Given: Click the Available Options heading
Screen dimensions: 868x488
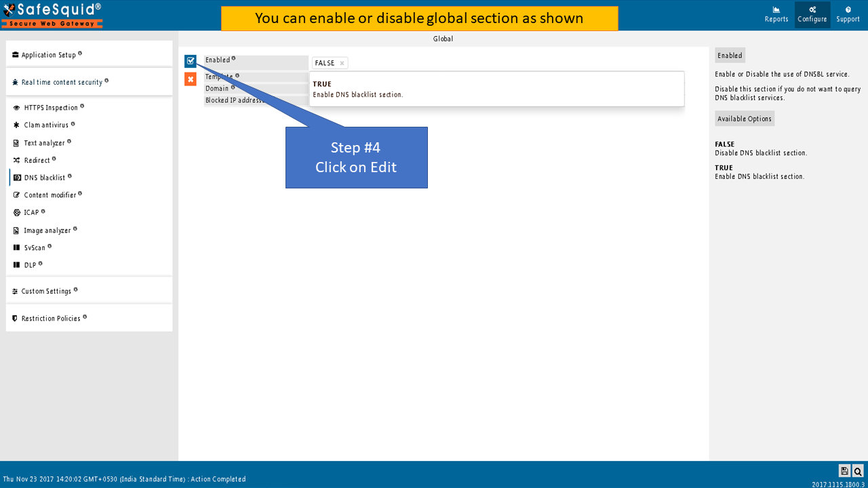Looking at the screenshot, I should click(x=745, y=119).
